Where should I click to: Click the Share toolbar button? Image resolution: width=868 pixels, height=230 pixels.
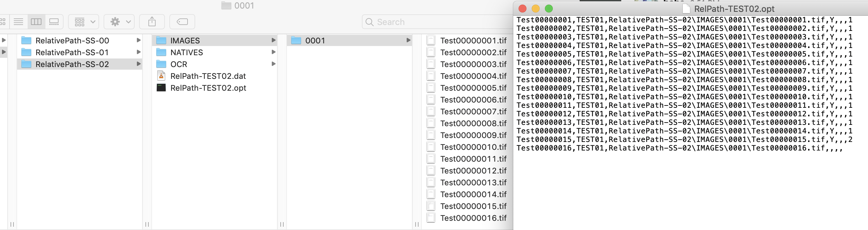[152, 22]
